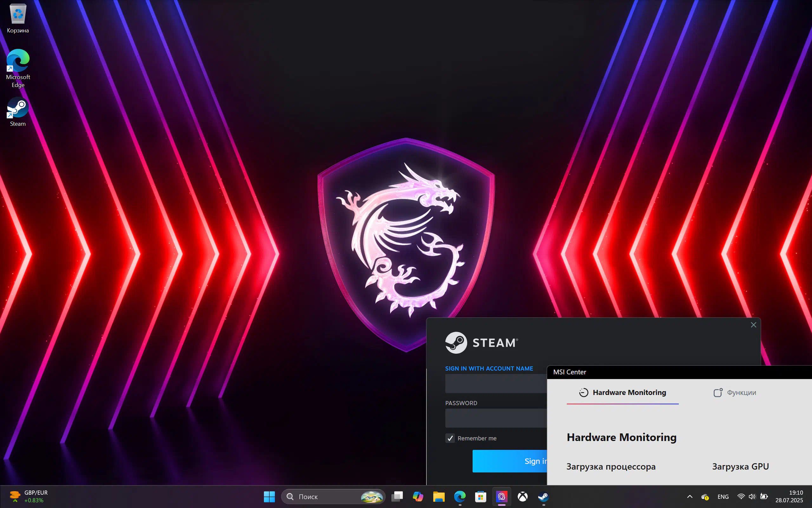Open the clock and date 19:10 flyout
The height and width of the screenshot is (508, 812).
[789, 496]
